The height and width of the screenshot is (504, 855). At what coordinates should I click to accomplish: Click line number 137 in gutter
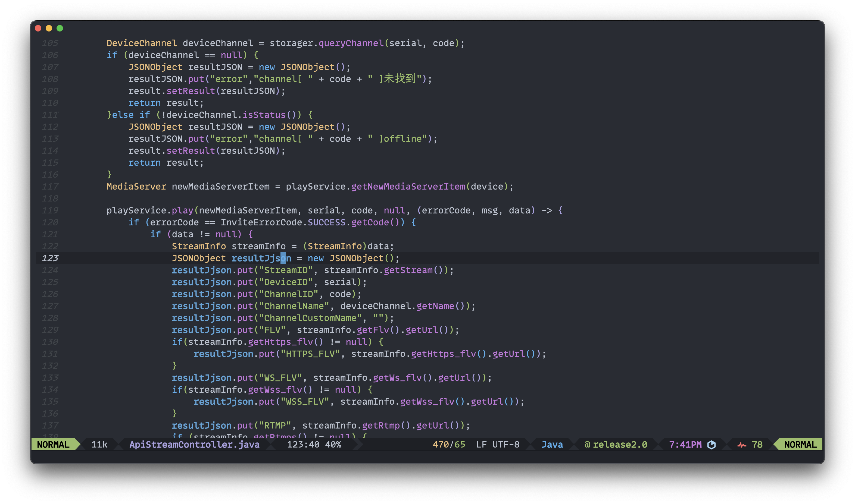click(x=50, y=425)
